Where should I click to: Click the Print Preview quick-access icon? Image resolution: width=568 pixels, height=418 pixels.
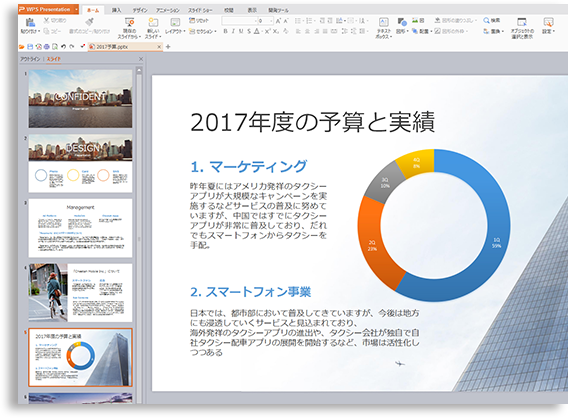[55, 46]
